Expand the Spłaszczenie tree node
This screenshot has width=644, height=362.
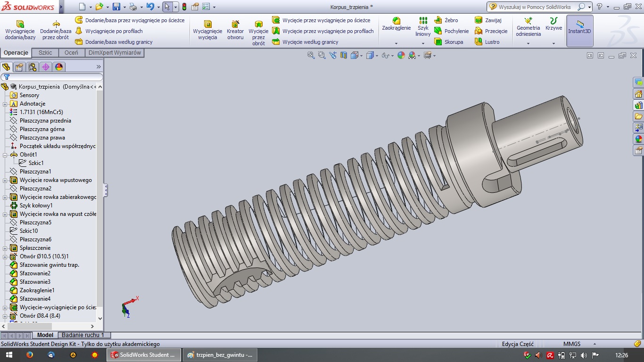(x=5, y=248)
